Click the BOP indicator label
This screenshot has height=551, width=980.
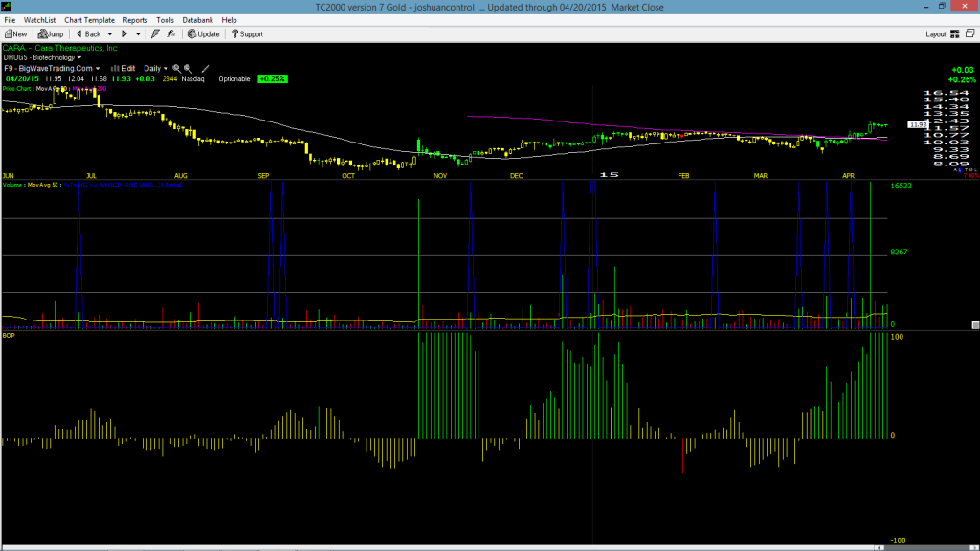pyautogui.click(x=9, y=336)
